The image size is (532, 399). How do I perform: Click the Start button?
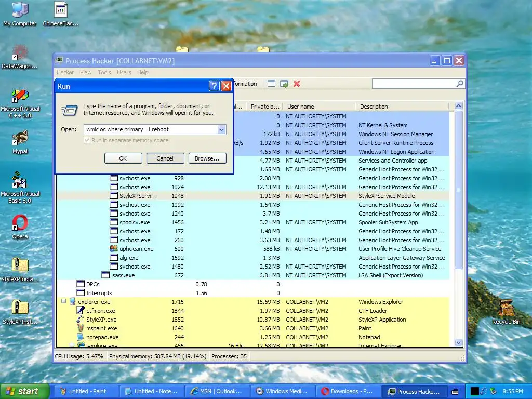(24, 391)
